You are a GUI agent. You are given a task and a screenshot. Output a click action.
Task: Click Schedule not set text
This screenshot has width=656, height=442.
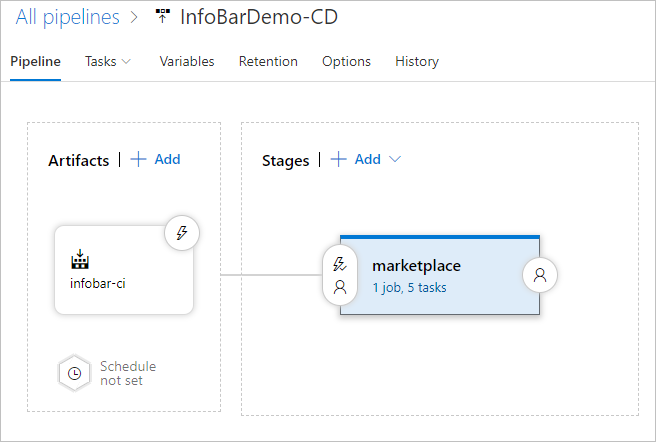pos(128,373)
